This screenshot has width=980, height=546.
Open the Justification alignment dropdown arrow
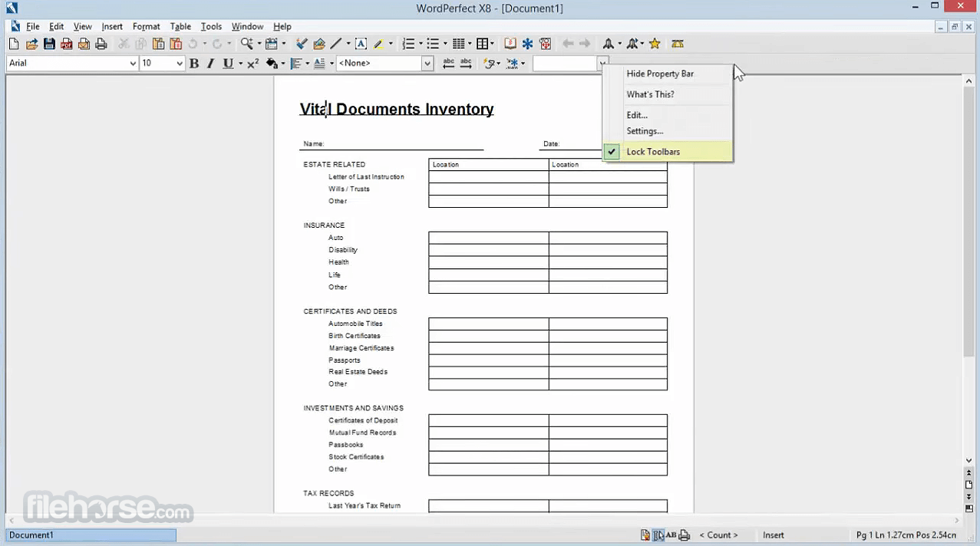pyautogui.click(x=307, y=64)
